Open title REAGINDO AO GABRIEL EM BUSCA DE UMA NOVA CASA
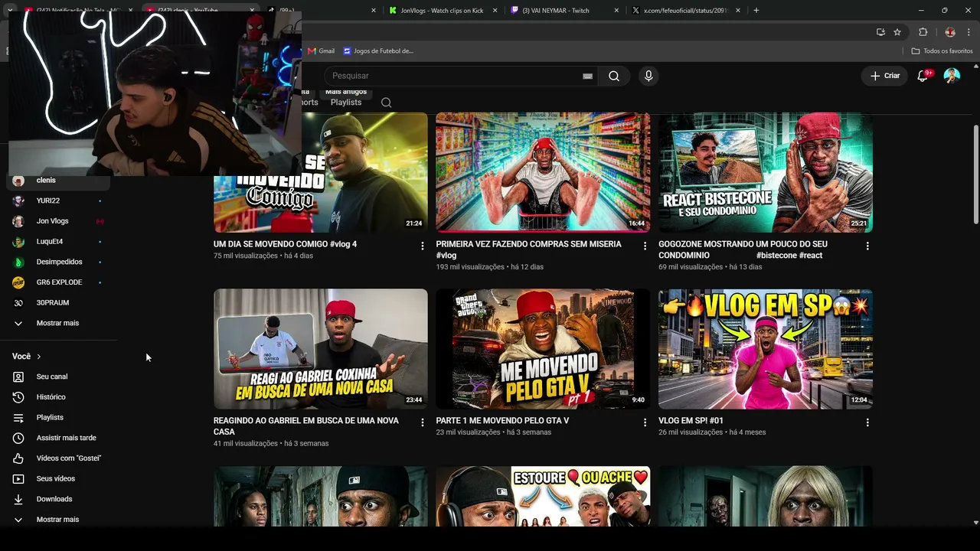This screenshot has height=551, width=980. pyautogui.click(x=306, y=426)
